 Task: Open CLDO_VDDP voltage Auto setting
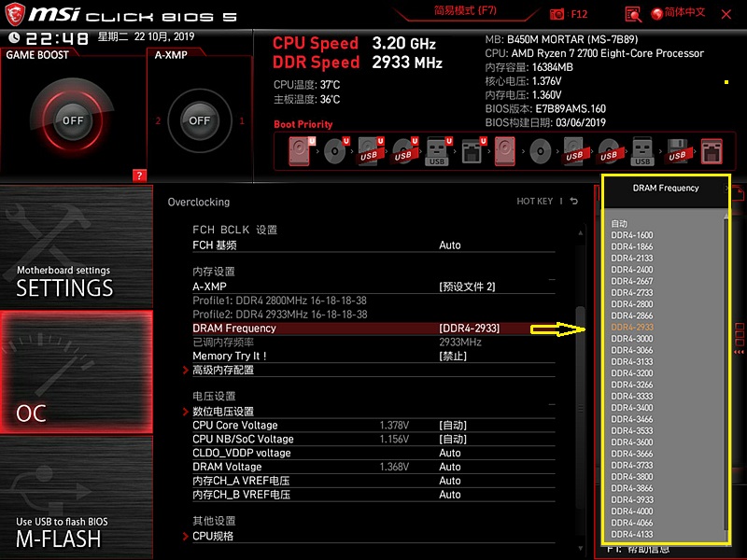(x=373, y=453)
